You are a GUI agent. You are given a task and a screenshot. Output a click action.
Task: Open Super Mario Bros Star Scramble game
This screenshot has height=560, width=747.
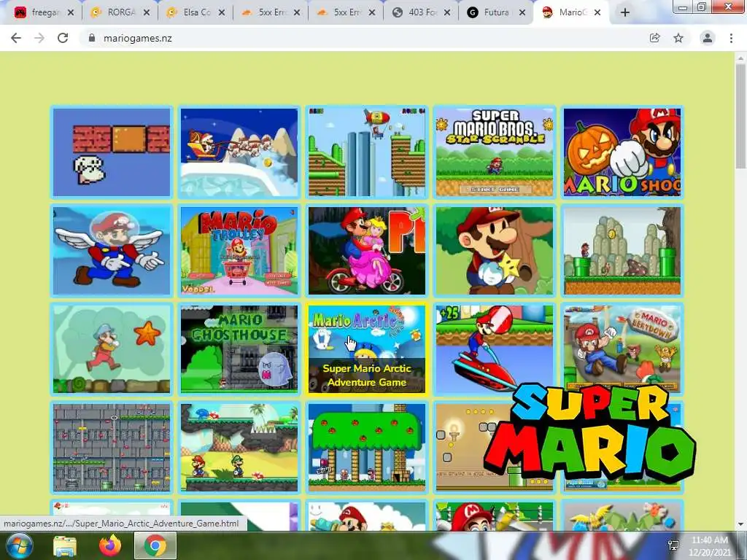(x=495, y=152)
